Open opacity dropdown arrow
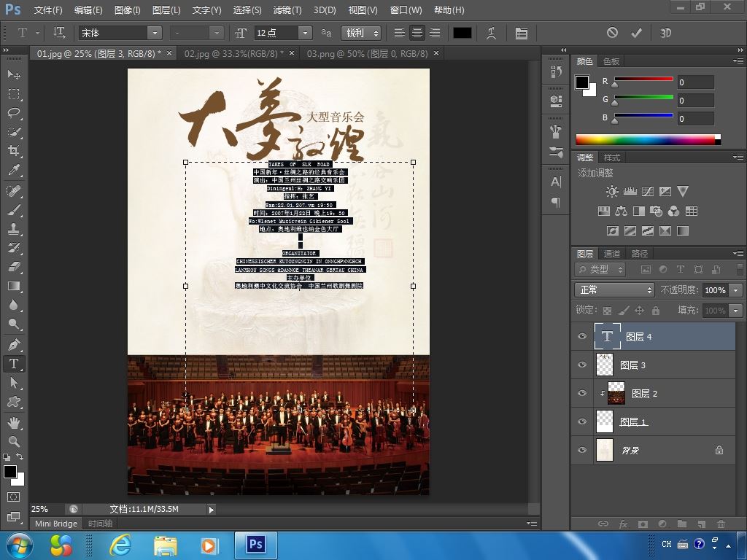The width and height of the screenshot is (747, 560). coord(736,290)
